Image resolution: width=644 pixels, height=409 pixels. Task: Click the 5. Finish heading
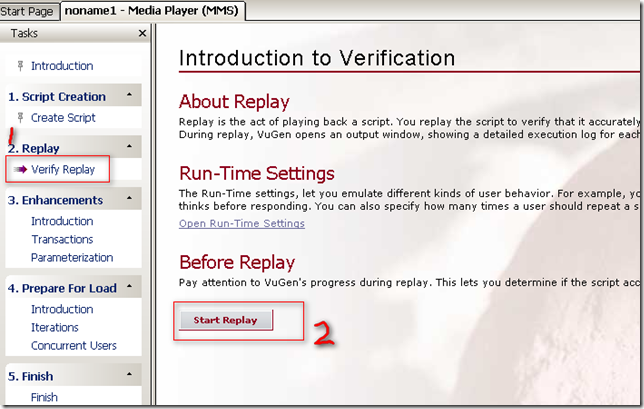pyautogui.click(x=30, y=376)
